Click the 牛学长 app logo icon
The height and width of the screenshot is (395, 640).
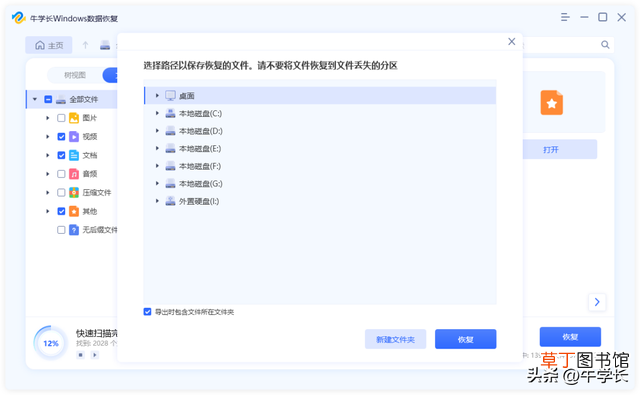pos(18,18)
